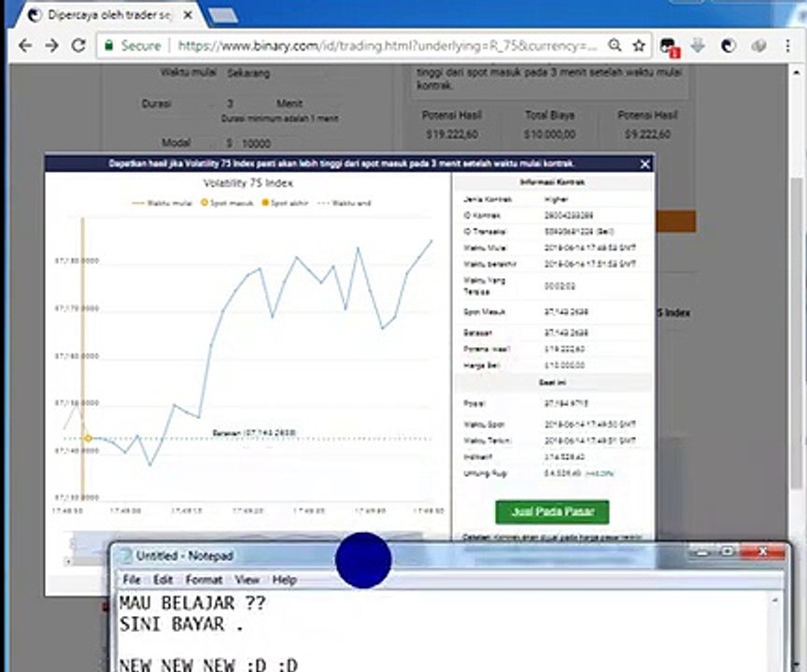Bookmark this page with the star
Image resolution: width=807 pixels, height=672 pixels.
click(639, 46)
